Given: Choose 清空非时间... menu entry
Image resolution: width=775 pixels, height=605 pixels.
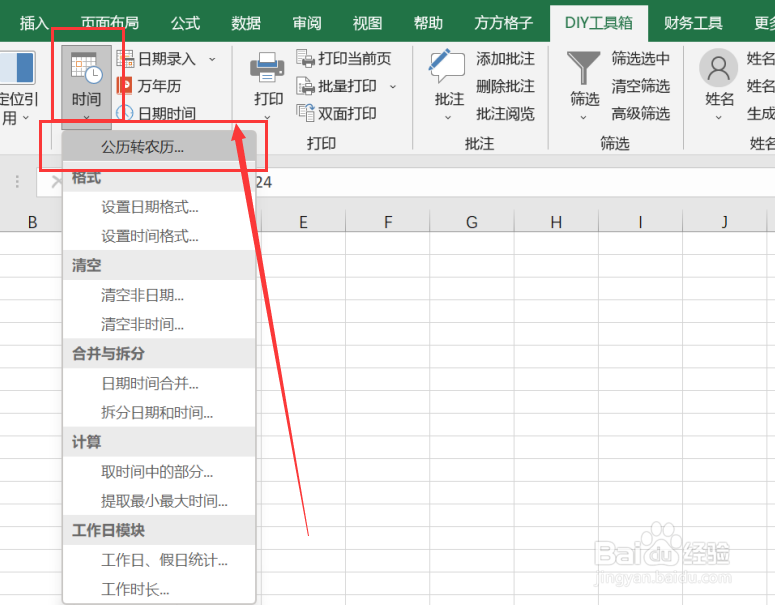Looking at the screenshot, I should point(159,324).
